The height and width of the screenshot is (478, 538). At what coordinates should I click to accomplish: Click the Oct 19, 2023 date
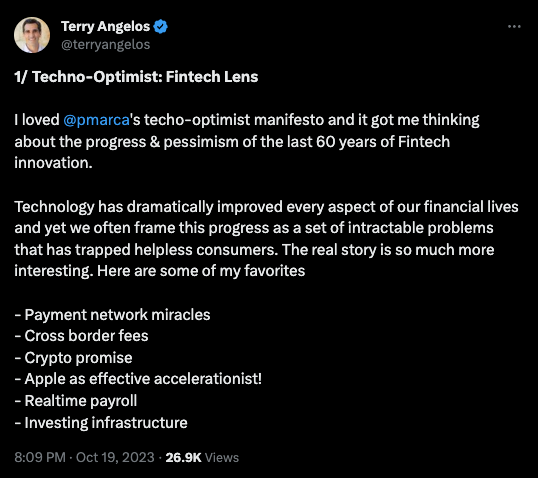(x=115, y=457)
